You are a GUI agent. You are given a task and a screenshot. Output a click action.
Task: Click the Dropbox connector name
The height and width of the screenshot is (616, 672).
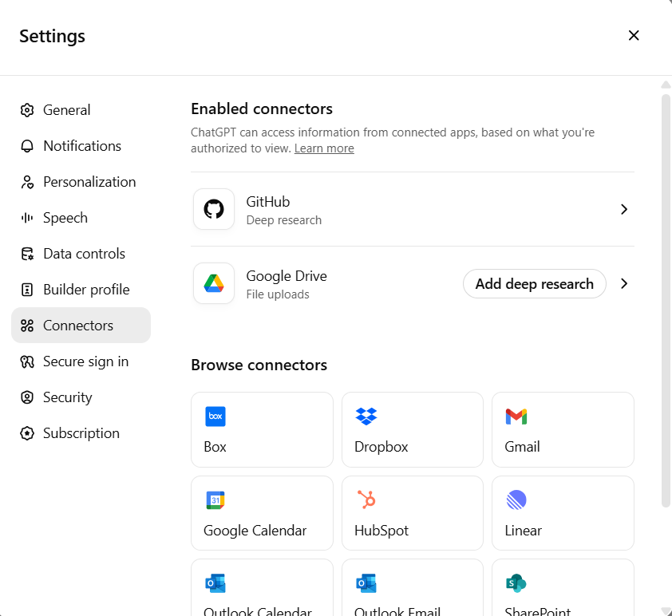click(x=381, y=447)
